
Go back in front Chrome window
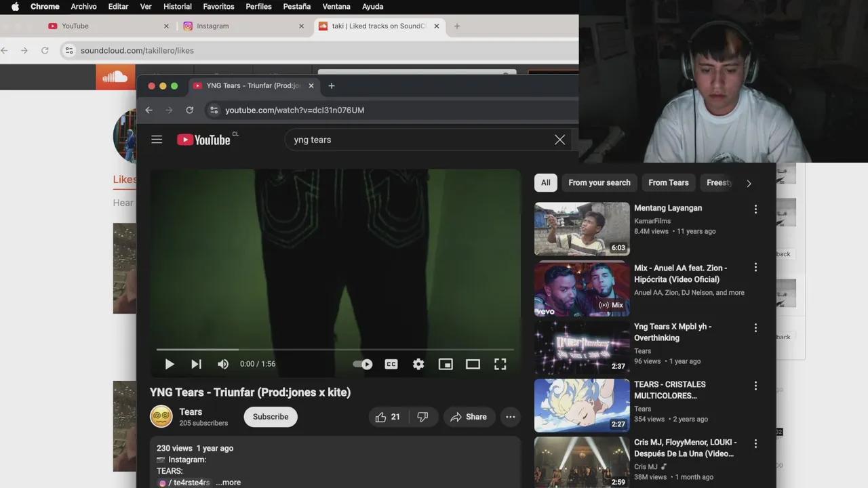pyautogui.click(x=149, y=110)
